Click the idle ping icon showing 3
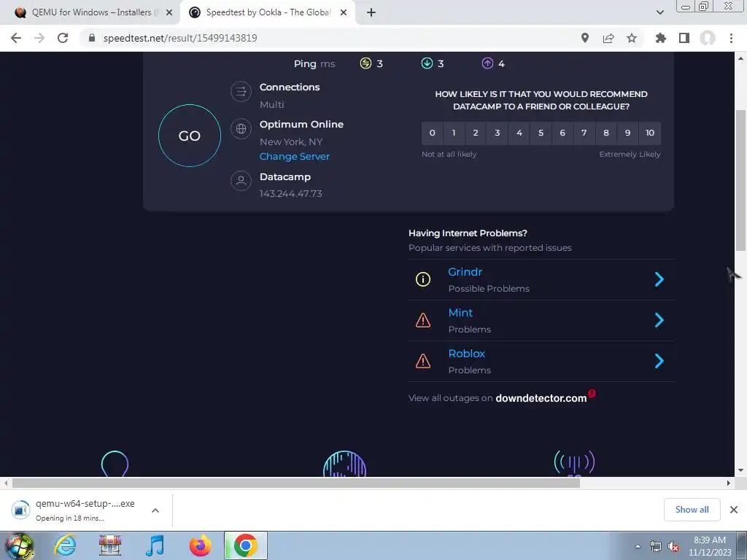Image resolution: width=747 pixels, height=560 pixels. tap(366, 63)
